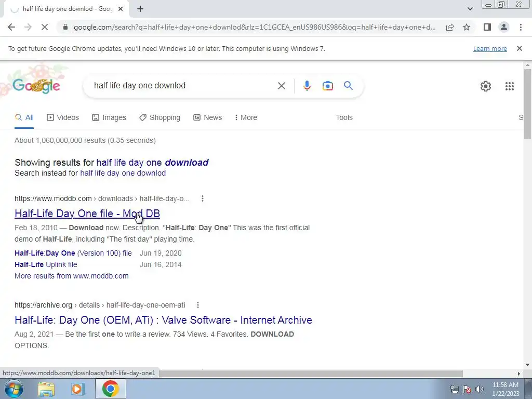Screen dimensions: 532x399
Task: Open the Learn more link in notification bar
Action: [490, 48]
